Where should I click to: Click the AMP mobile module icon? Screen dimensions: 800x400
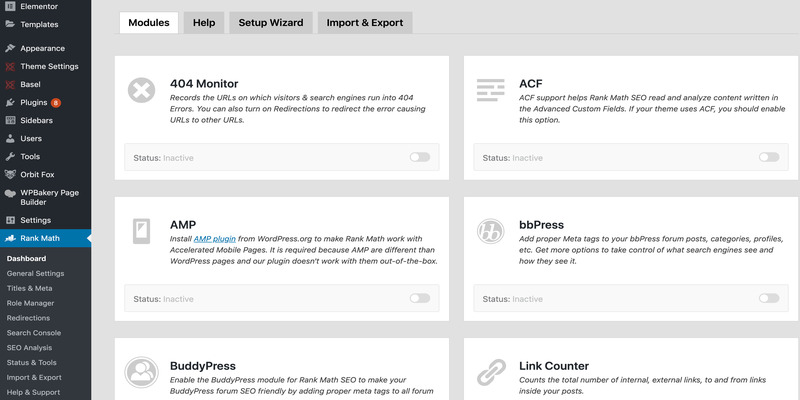pyautogui.click(x=142, y=231)
